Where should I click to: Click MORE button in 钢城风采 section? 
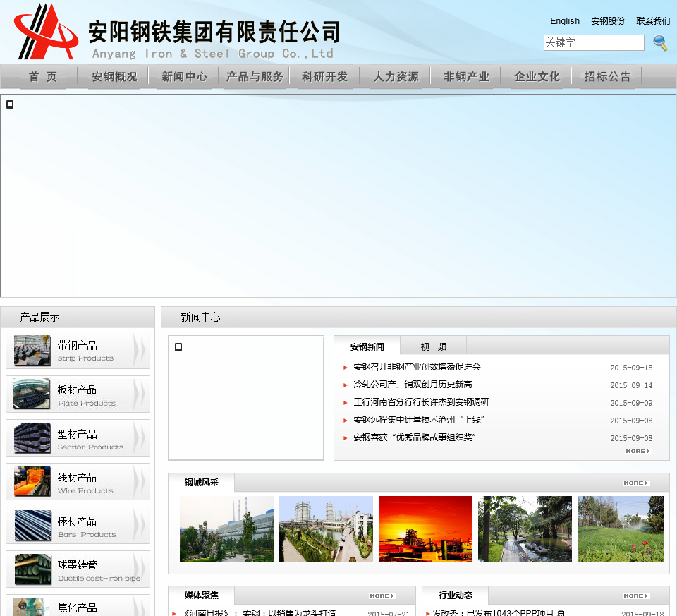tap(636, 483)
